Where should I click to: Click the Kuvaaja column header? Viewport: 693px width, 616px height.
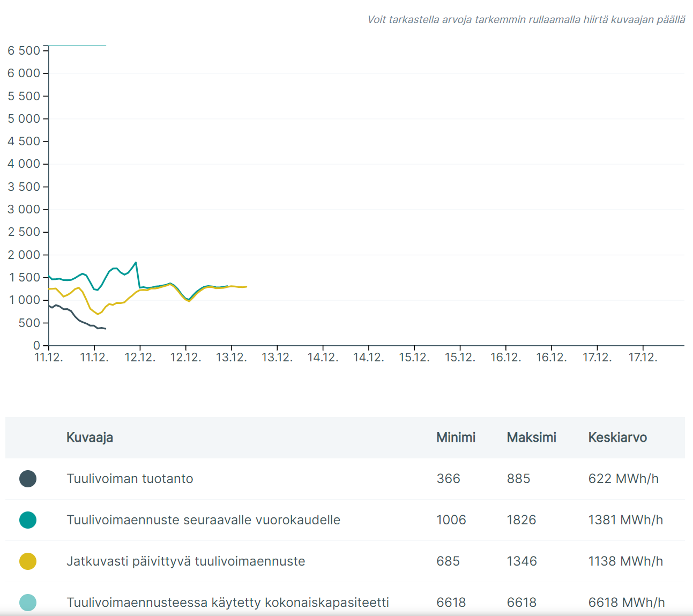(x=90, y=437)
